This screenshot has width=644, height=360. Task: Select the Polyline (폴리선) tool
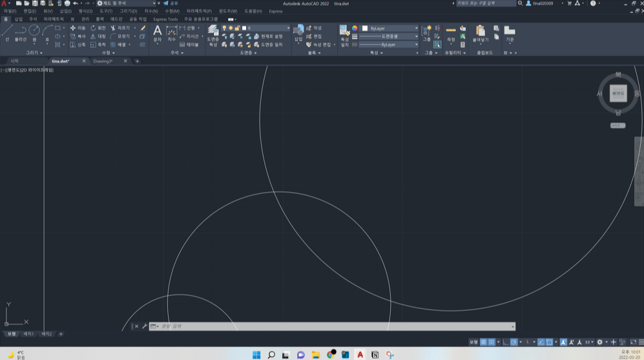[21, 33]
